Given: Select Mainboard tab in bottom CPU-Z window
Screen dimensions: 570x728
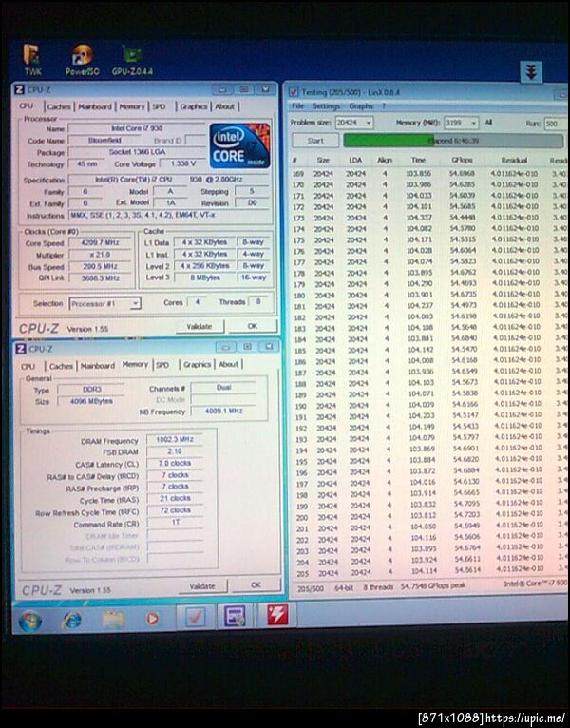Looking at the screenshot, I should click(98, 366).
